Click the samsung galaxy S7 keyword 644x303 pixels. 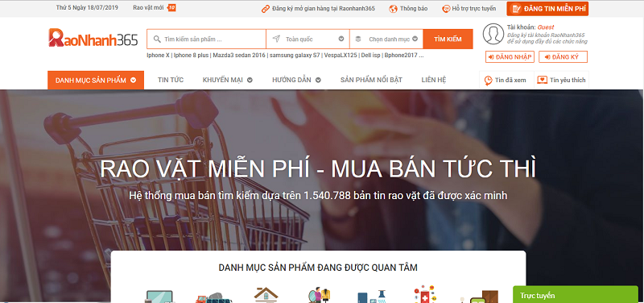295,55
